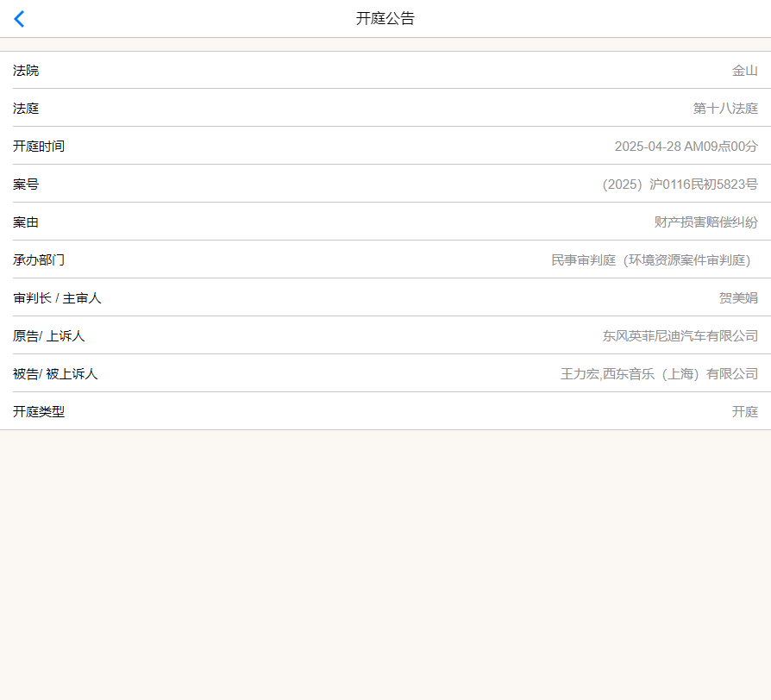Select the court value 金山
The width and height of the screenshot is (771, 700).
(x=744, y=71)
